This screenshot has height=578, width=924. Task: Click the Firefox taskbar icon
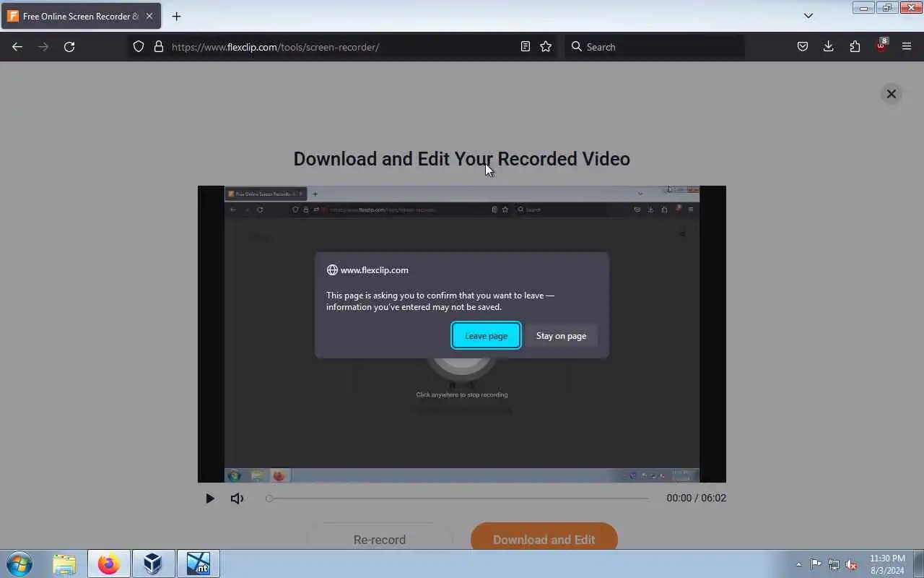109,564
